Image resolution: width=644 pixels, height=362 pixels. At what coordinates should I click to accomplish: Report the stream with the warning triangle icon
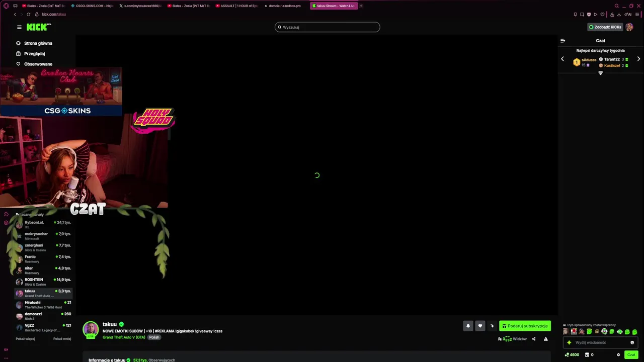coord(546,339)
